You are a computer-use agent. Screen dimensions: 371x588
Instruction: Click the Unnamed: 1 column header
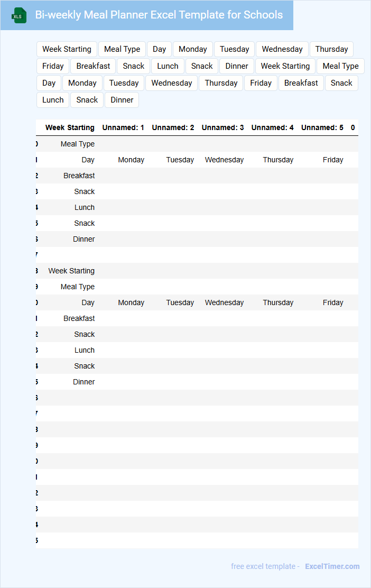click(123, 127)
